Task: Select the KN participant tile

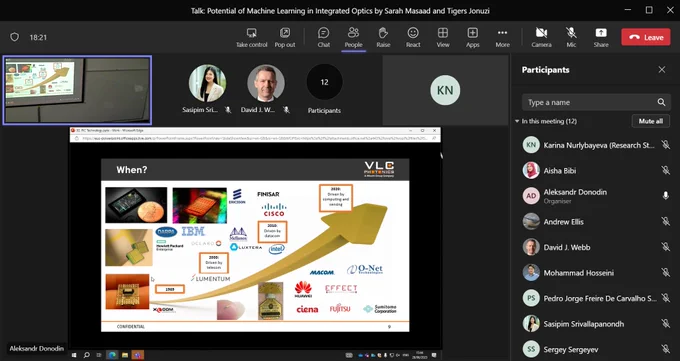Action: tap(445, 90)
